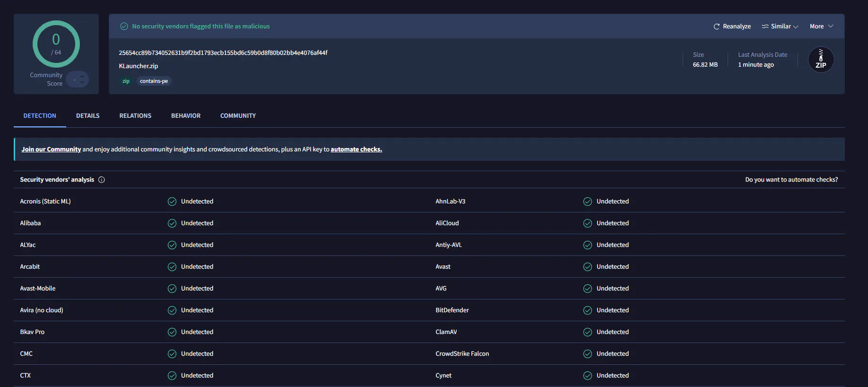Click the check icon in the ClamAV row
Viewport: 868px width, 387px height.
coord(588,332)
